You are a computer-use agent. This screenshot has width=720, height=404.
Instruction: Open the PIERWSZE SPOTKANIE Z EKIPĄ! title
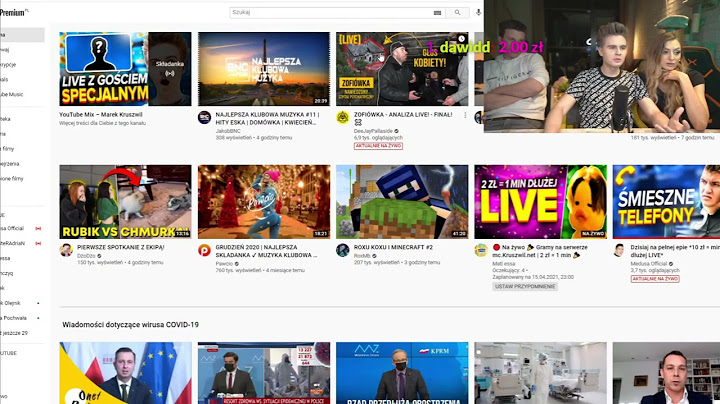(x=121, y=247)
